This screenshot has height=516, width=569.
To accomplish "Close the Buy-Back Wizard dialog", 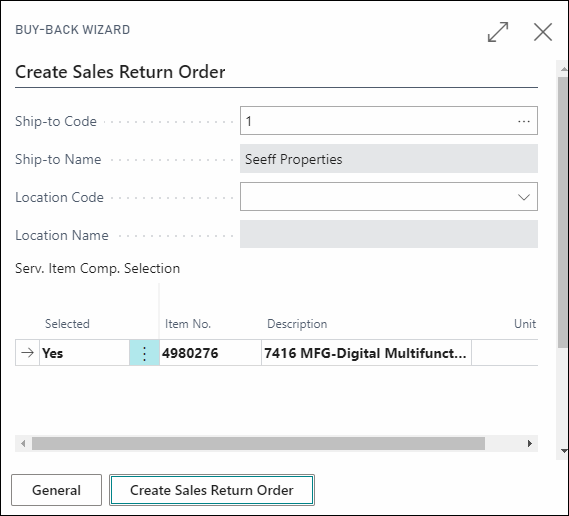I will [x=543, y=32].
